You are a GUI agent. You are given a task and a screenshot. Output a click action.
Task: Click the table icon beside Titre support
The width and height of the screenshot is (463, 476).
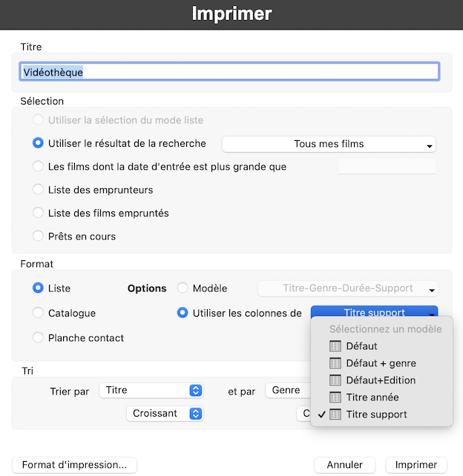(x=335, y=414)
